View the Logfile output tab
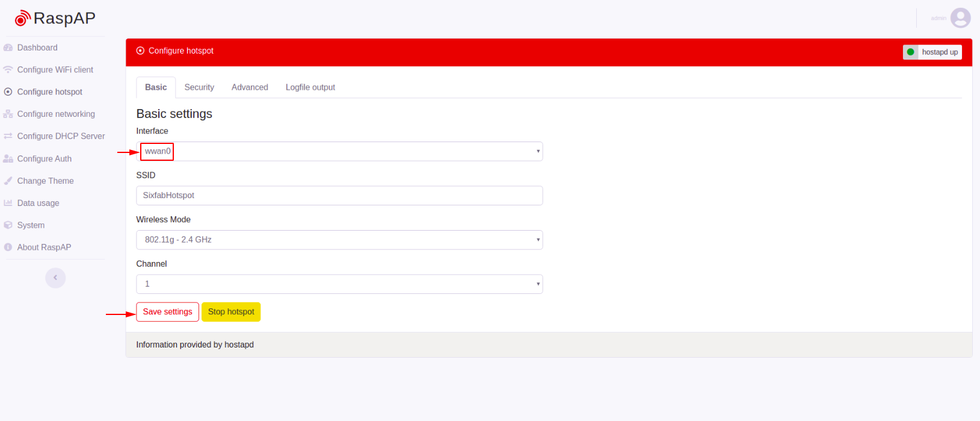Image resolution: width=980 pixels, height=421 pixels. [310, 87]
